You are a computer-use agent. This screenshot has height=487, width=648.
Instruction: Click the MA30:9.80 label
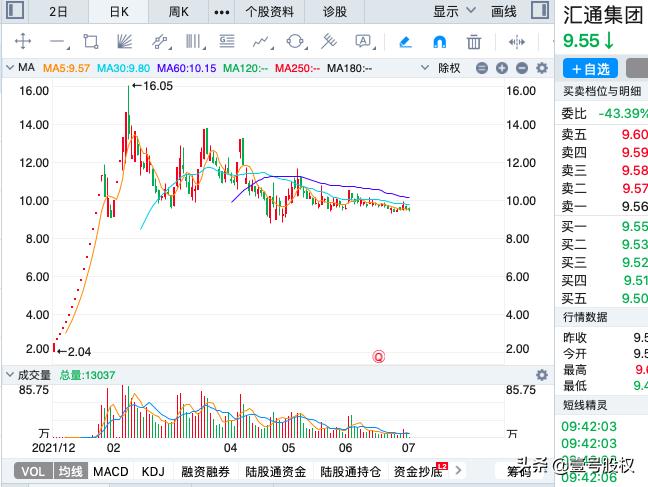point(124,68)
